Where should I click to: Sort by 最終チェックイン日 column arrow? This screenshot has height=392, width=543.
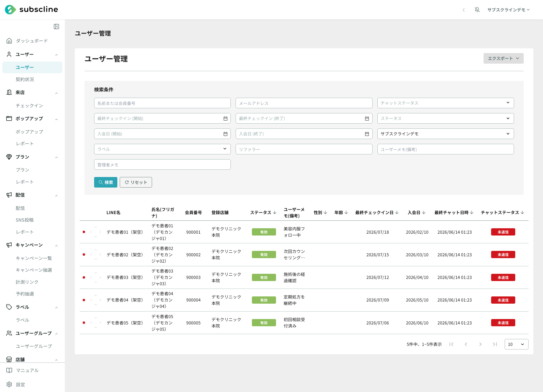[x=397, y=213]
